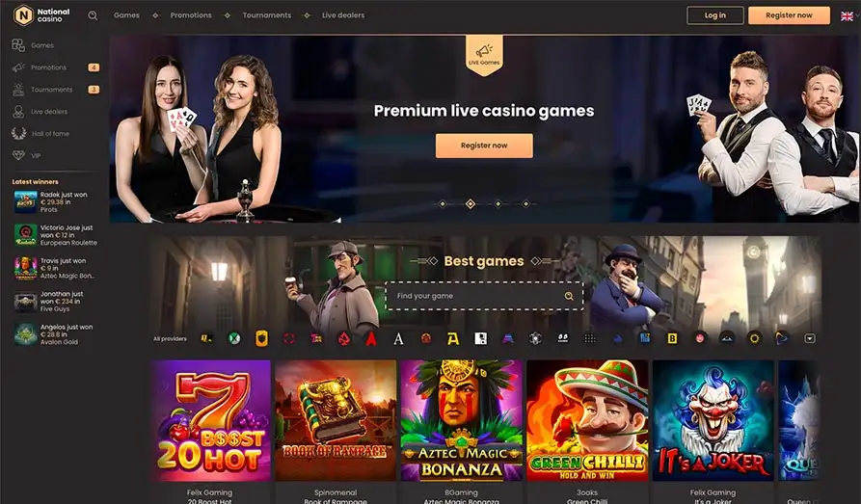Click the Log in button
The width and height of the screenshot is (861, 504).
tap(715, 15)
